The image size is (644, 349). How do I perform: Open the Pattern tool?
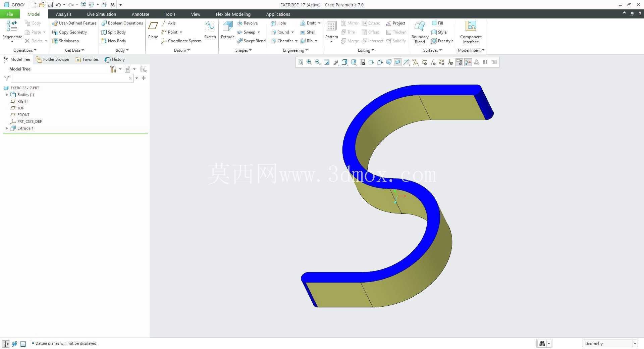(x=331, y=32)
